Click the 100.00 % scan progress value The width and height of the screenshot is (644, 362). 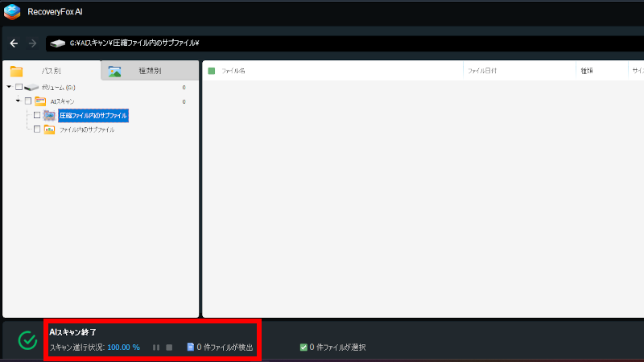tap(124, 348)
